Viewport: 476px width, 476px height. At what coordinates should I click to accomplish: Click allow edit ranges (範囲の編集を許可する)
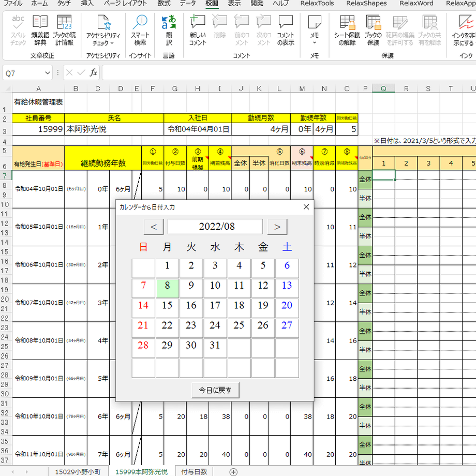click(x=400, y=30)
